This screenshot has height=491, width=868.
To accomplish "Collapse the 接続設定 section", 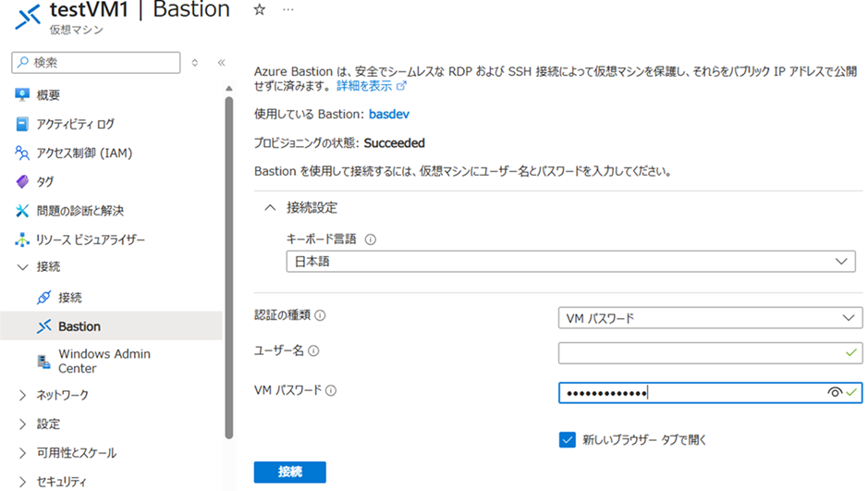I will [x=270, y=208].
